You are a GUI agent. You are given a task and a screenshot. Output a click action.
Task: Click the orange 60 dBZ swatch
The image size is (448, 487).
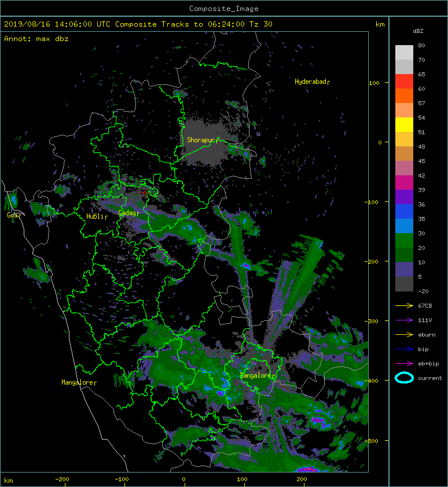tap(404, 95)
